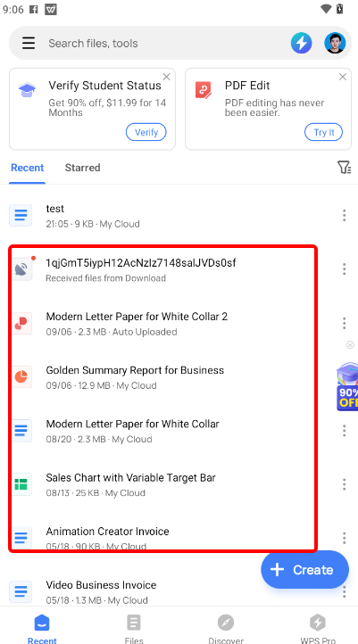Tap the Facebook notification status icon
The height and width of the screenshot is (644, 358).
tap(34, 9)
